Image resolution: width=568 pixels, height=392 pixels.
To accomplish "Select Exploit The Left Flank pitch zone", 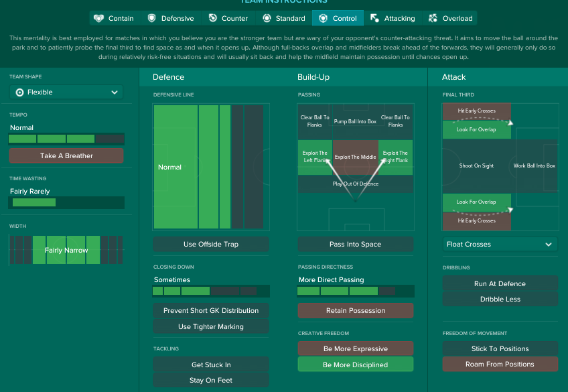I will click(x=315, y=157).
